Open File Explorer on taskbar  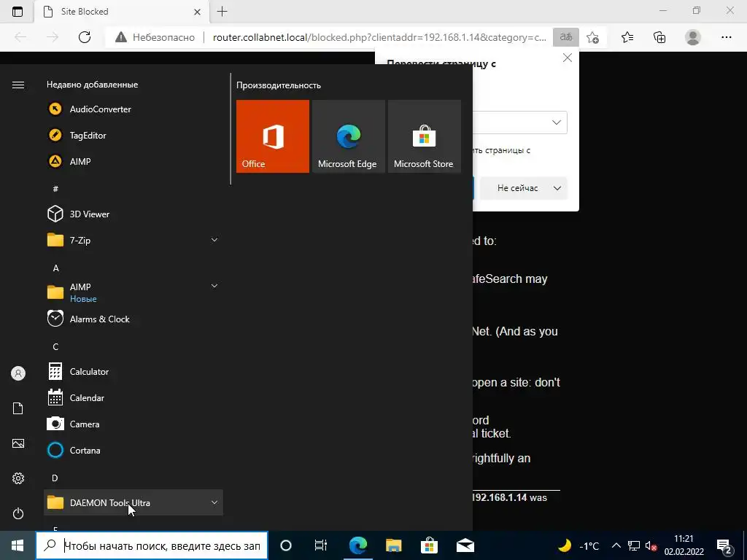point(393,545)
